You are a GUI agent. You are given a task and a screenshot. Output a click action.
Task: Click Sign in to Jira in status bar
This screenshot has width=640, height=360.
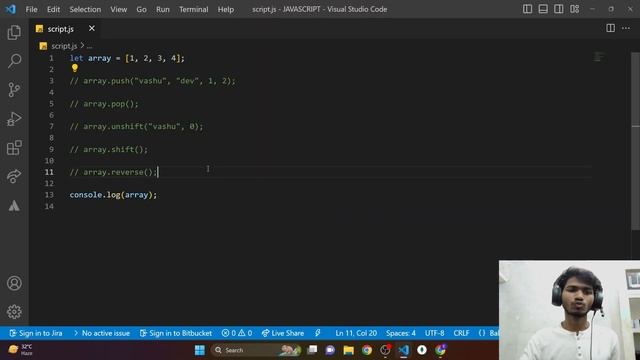pos(36,333)
